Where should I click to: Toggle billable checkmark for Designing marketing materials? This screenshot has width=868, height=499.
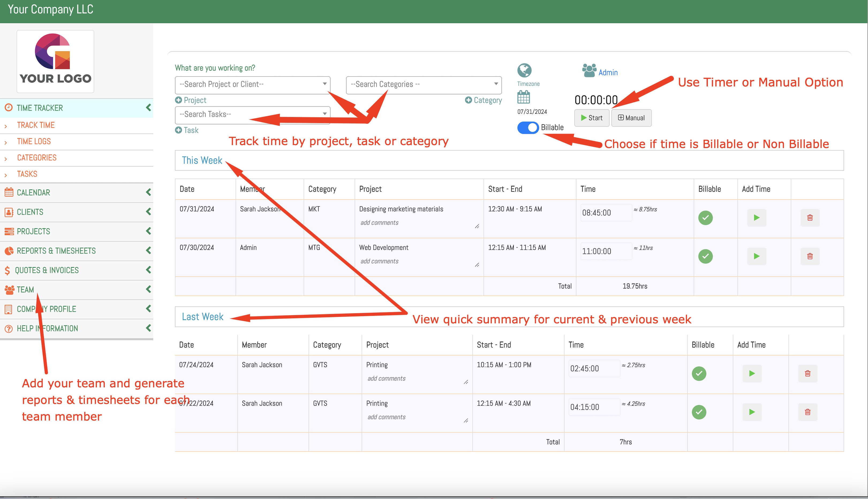pos(705,218)
